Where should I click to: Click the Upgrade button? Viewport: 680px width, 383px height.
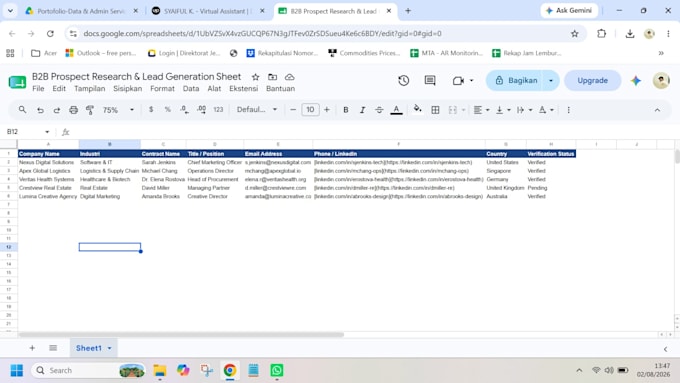(592, 81)
